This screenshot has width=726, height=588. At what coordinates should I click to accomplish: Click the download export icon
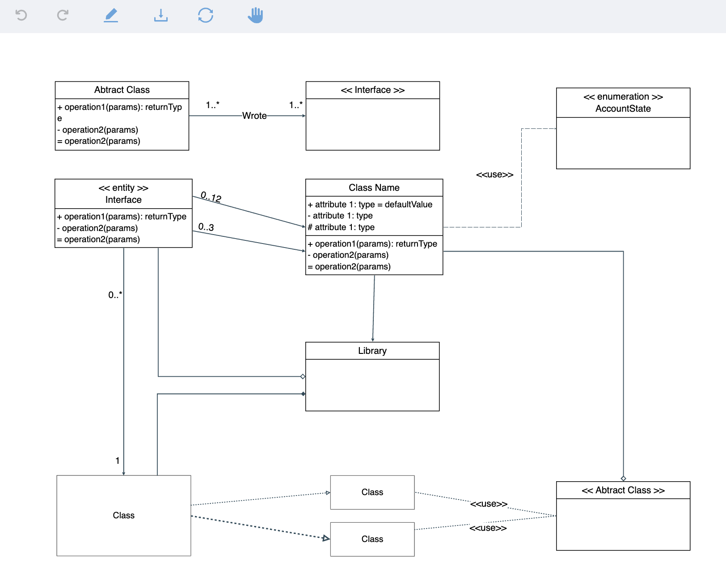[x=160, y=15]
